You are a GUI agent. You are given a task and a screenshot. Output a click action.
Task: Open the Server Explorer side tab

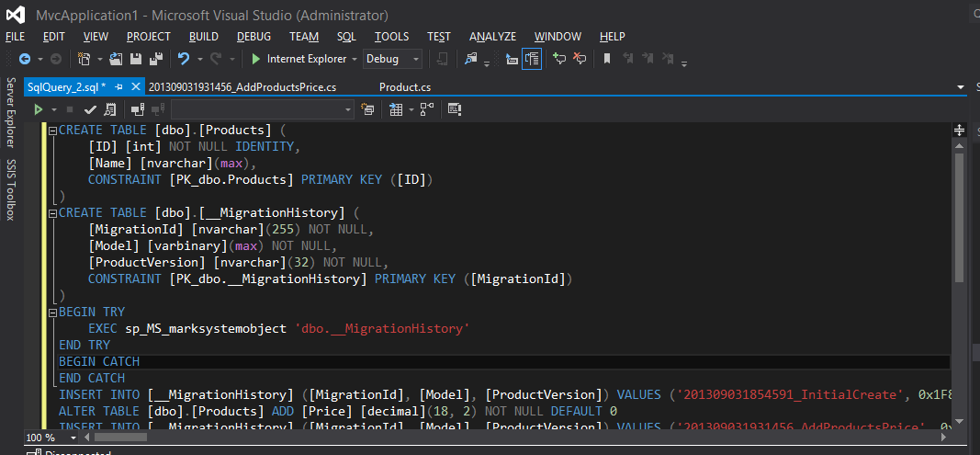point(11,113)
